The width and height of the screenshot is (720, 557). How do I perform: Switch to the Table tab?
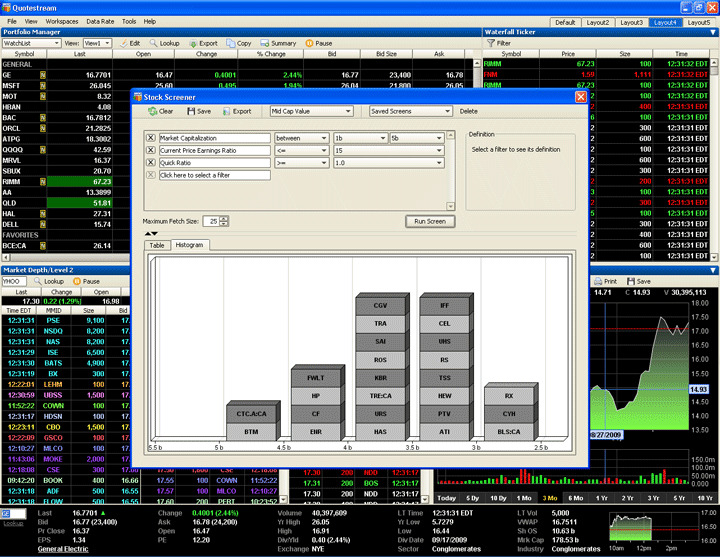point(157,245)
